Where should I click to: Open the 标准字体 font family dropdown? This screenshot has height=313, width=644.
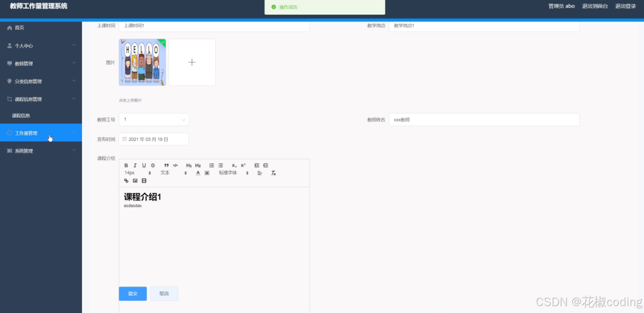click(x=233, y=173)
